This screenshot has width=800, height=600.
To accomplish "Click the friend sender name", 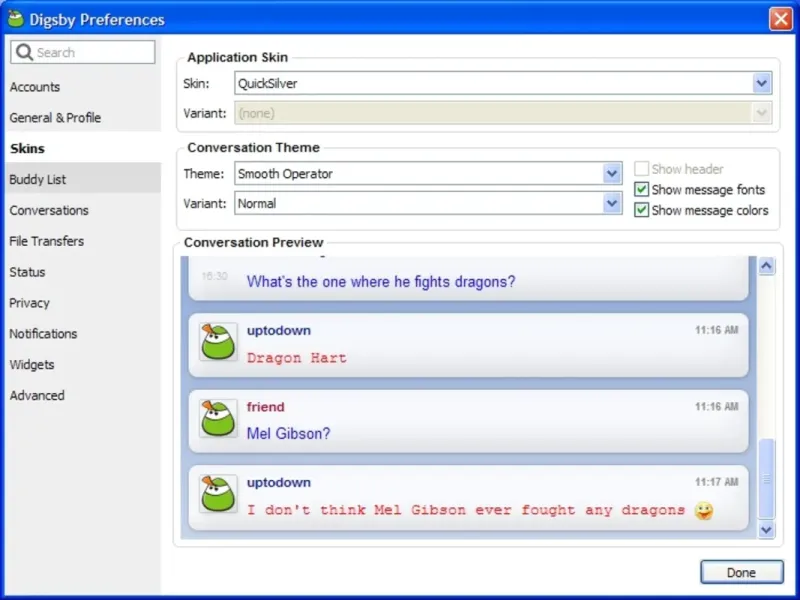I will pyautogui.click(x=265, y=407).
